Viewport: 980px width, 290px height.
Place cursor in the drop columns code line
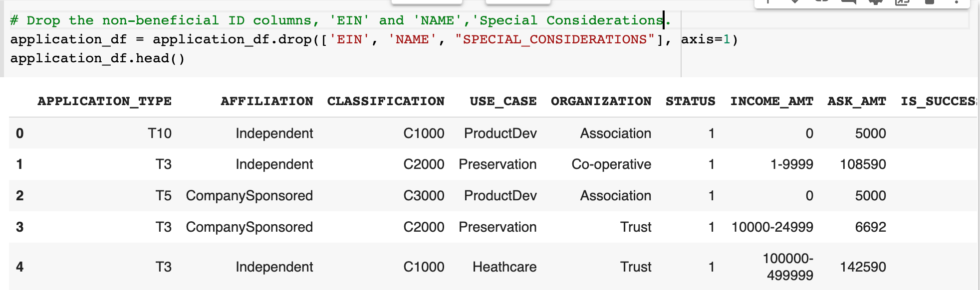374,39
